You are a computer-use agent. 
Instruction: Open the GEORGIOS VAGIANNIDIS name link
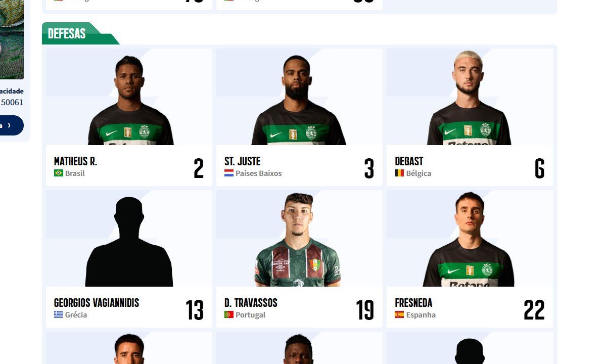pos(97,303)
